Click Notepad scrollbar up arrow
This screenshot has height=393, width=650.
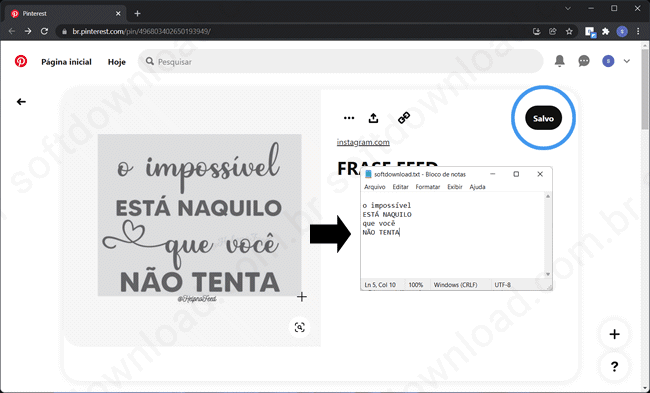click(x=548, y=196)
